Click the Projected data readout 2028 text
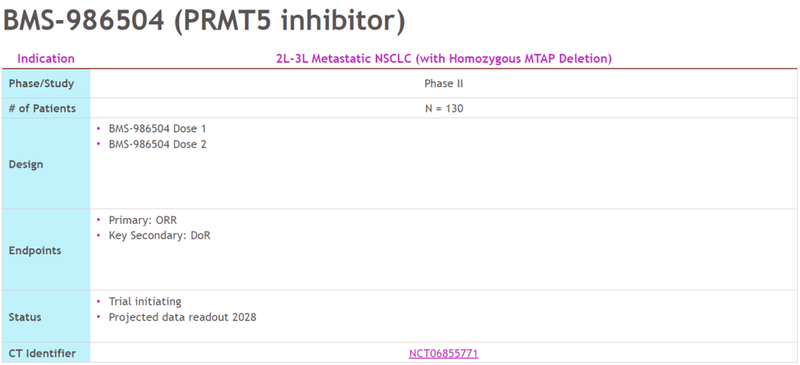The height and width of the screenshot is (365, 800). (182, 317)
